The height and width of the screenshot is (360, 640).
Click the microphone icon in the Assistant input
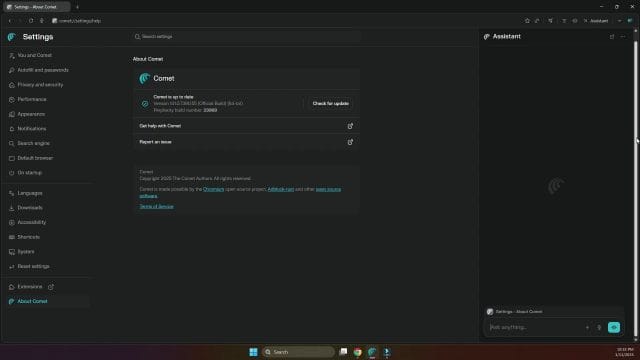599,327
